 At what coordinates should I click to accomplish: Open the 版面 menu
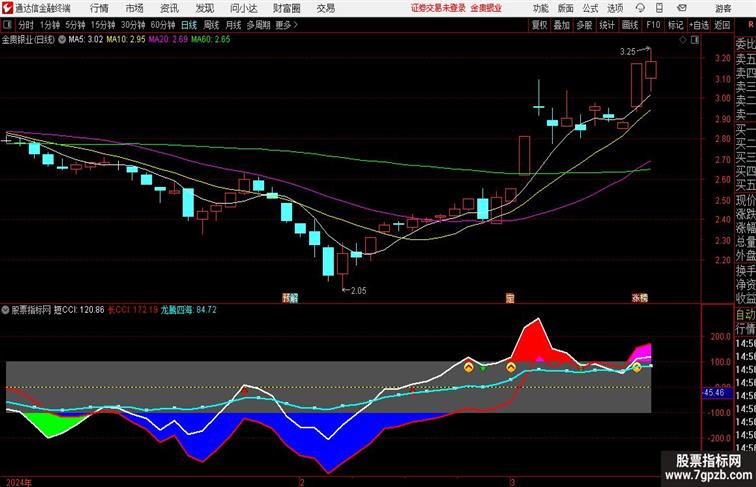(x=565, y=8)
